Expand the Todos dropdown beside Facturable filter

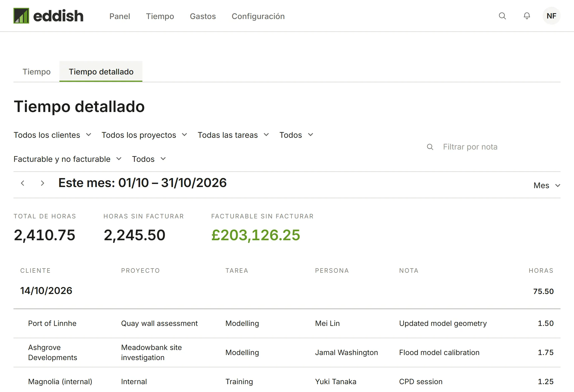point(149,159)
